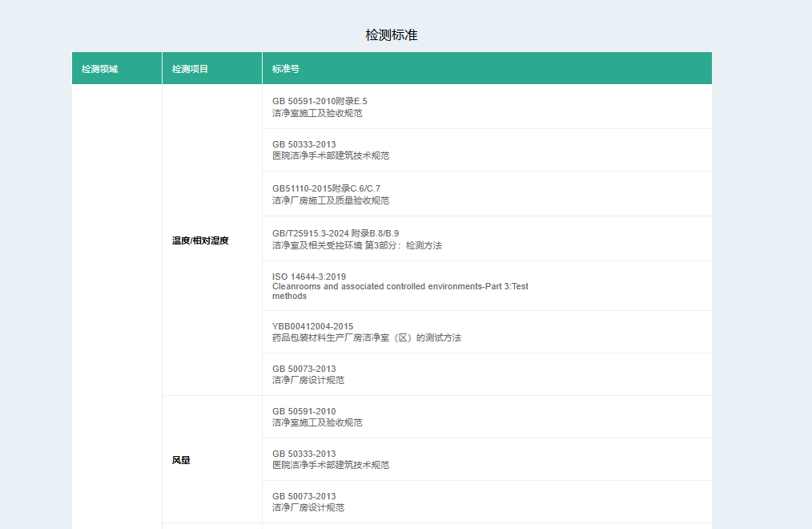
Task: Click 洁净室及相关受控环境 第3部分 description
Action: tap(356, 245)
